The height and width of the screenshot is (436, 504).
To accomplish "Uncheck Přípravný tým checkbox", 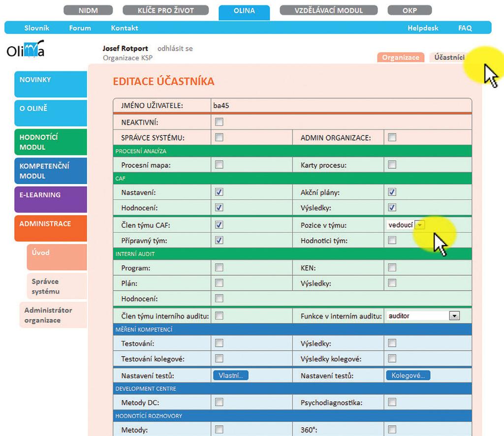I will tap(219, 240).
